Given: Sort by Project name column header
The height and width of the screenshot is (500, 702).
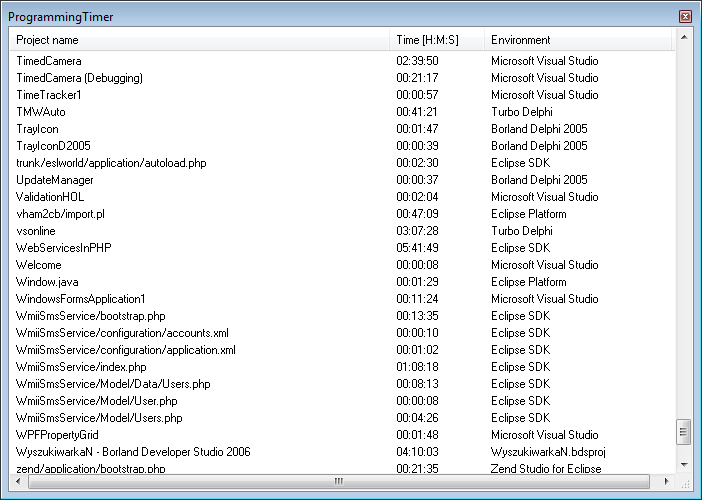Looking at the screenshot, I should tap(200, 40).
